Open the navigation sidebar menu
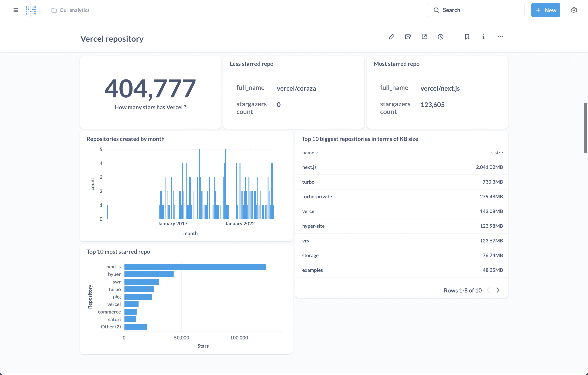The width and height of the screenshot is (588, 375). coord(16,10)
